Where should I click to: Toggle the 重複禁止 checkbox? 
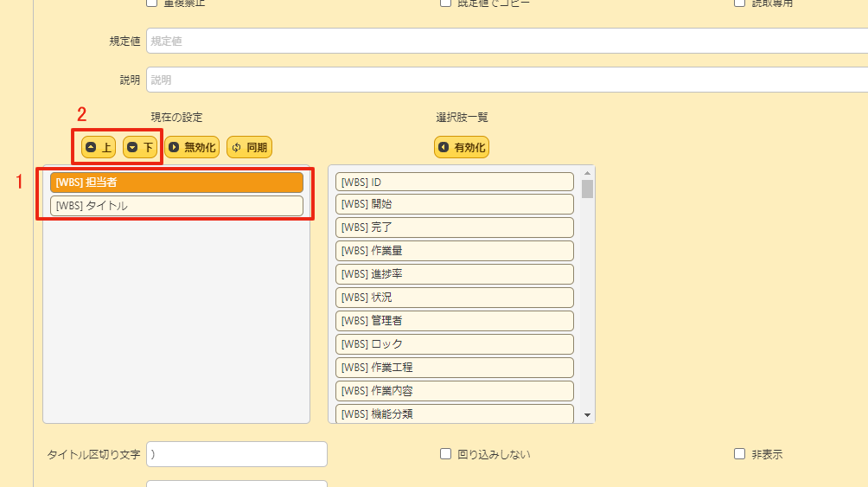tap(151, 3)
